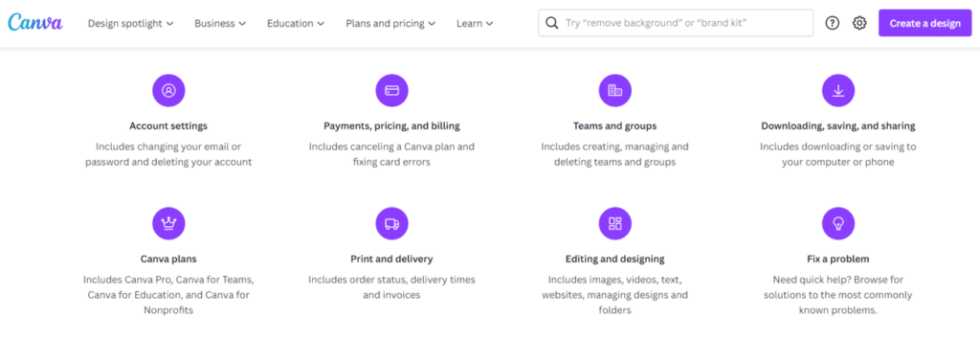Viewport: 980px width, 362px height.
Task: Click text 'Includes downloading or saving to your computer'
Action: (838, 154)
